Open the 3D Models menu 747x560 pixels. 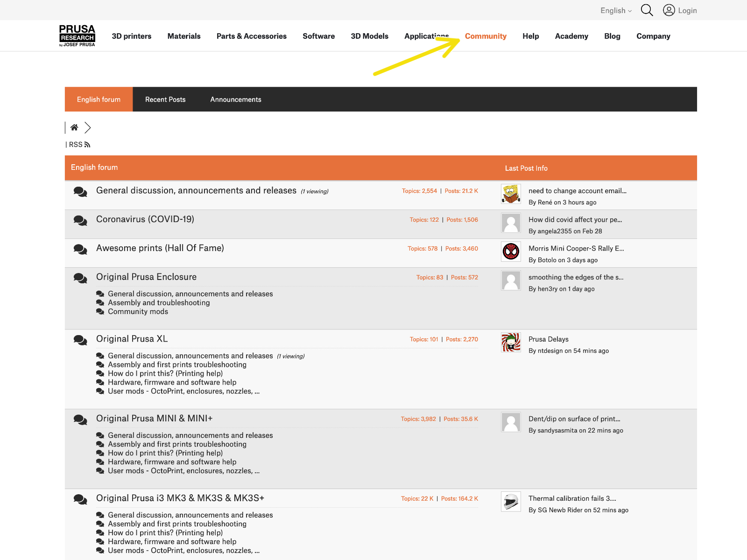[x=369, y=36]
